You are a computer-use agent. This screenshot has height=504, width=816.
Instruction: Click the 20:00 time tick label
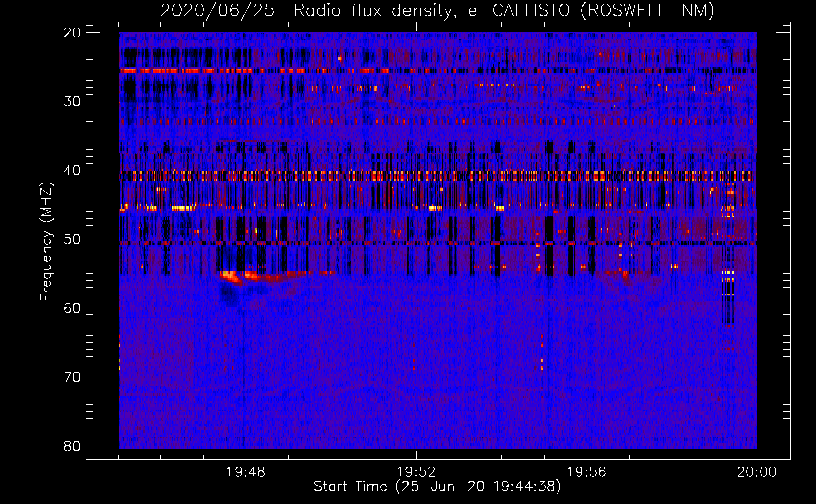coord(756,472)
